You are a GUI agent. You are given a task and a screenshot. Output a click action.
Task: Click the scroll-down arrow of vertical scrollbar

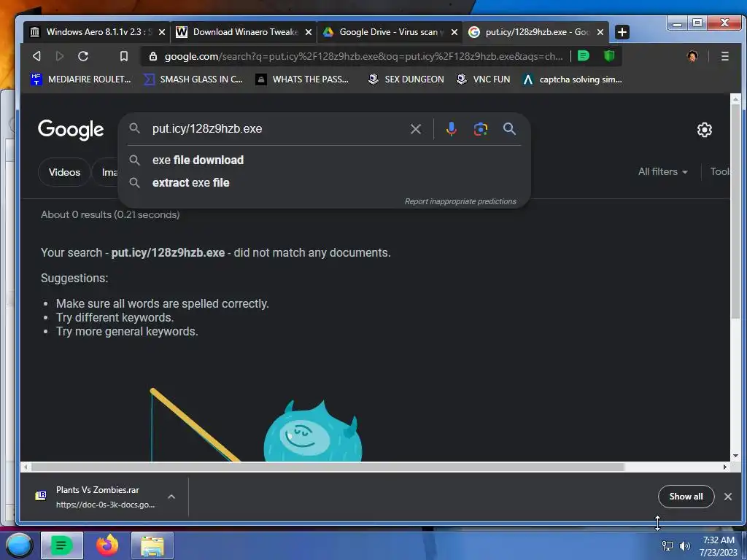point(735,456)
